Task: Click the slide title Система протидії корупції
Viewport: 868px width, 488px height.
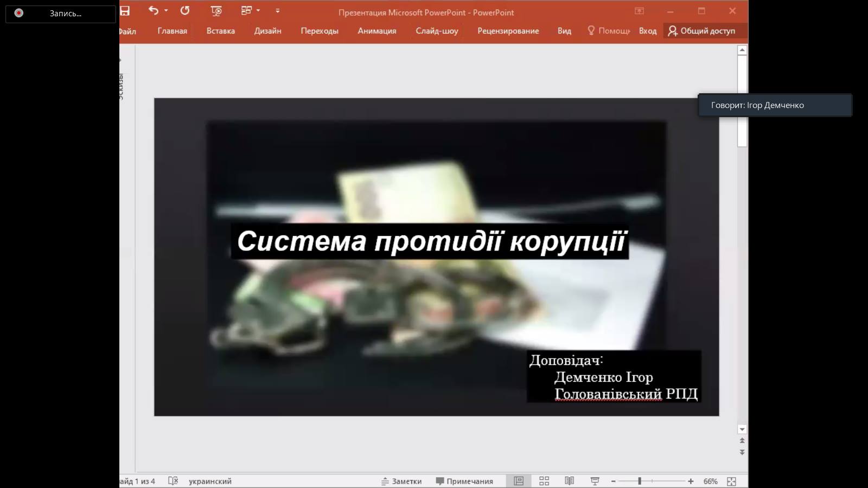Action: (x=431, y=241)
